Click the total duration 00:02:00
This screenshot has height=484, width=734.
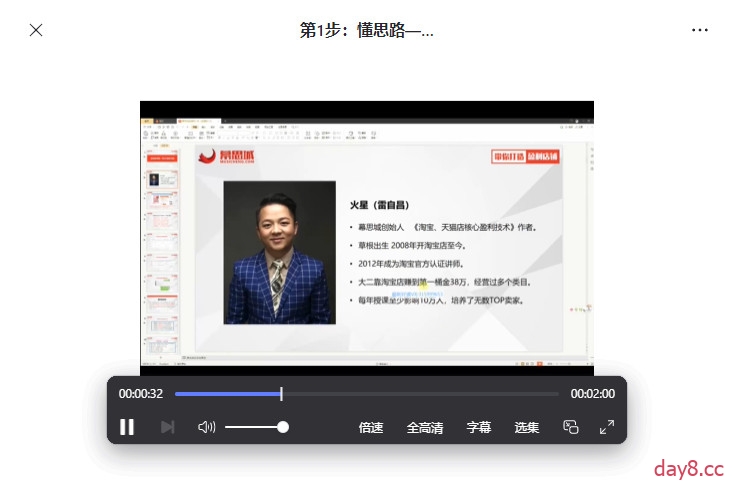pos(592,394)
